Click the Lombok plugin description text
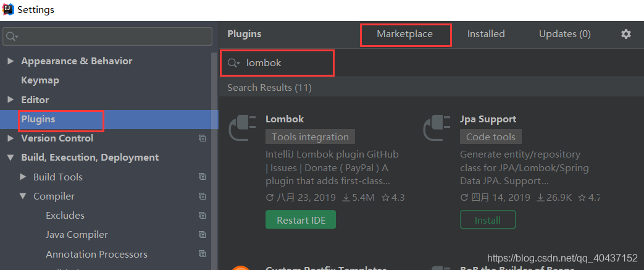Viewport: 644px width, 270px height. coord(332,167)
